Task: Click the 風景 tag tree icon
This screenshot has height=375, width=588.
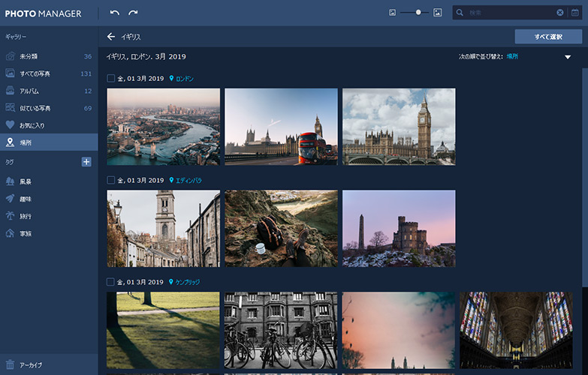Action: [x=10, y=181]
